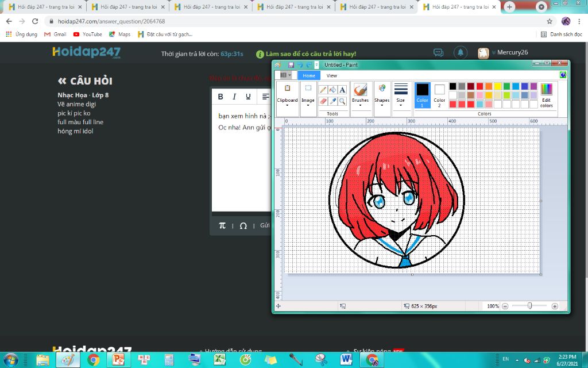Click the Edit colors button
588x368 pixels.
(x=547, y=95)
